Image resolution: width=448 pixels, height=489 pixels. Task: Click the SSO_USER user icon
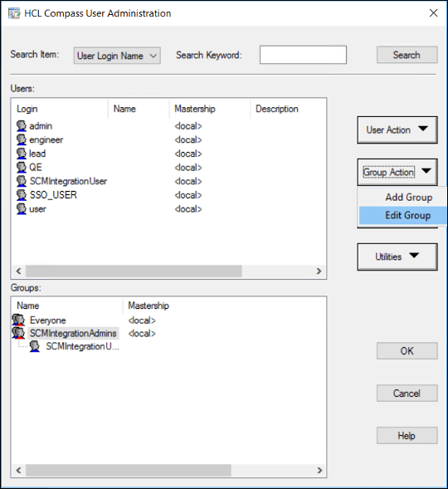(22, 195)
